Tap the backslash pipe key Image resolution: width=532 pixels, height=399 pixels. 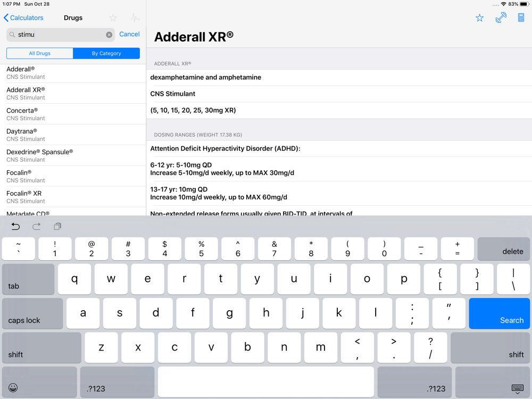point(513,279)
